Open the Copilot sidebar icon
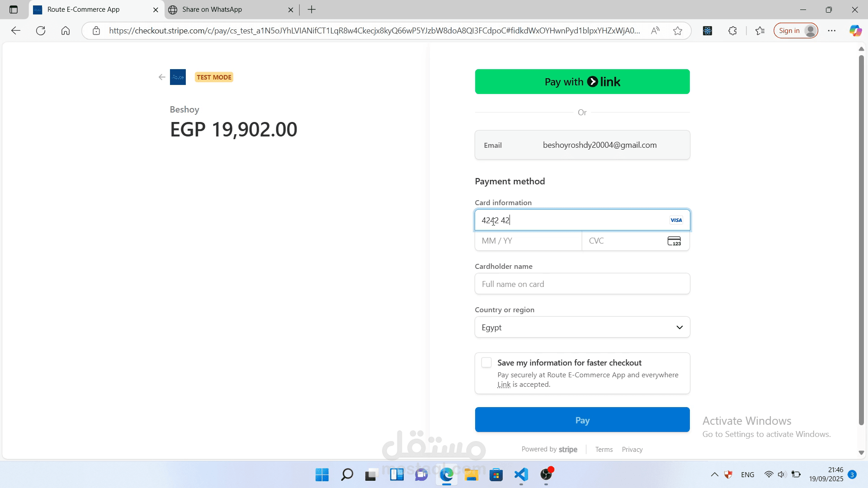 point(855,31)
